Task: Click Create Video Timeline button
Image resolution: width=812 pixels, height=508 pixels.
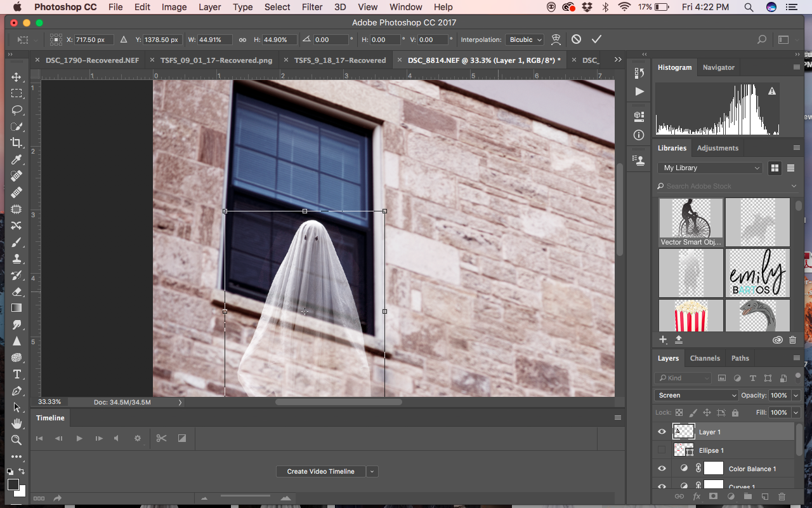Action: [320, 471]
